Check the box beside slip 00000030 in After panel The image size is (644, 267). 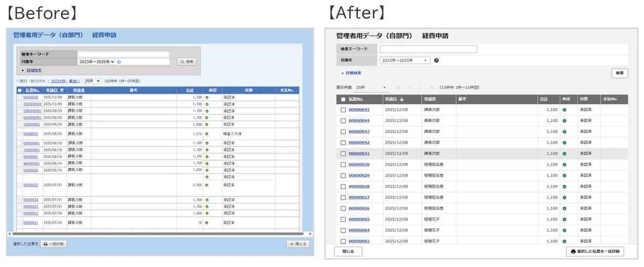tap(343, 164)
